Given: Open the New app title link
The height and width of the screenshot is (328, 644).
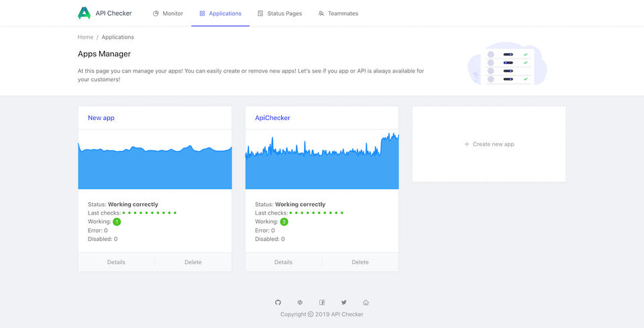Looking at the screenshot, I should [101, 118].
